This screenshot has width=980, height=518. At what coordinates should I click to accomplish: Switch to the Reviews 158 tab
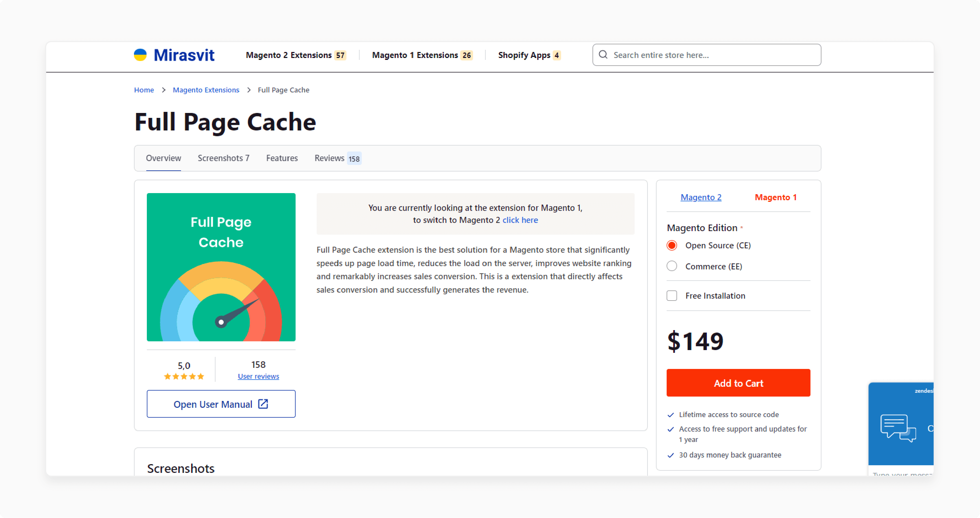click(x=337, y=158)
